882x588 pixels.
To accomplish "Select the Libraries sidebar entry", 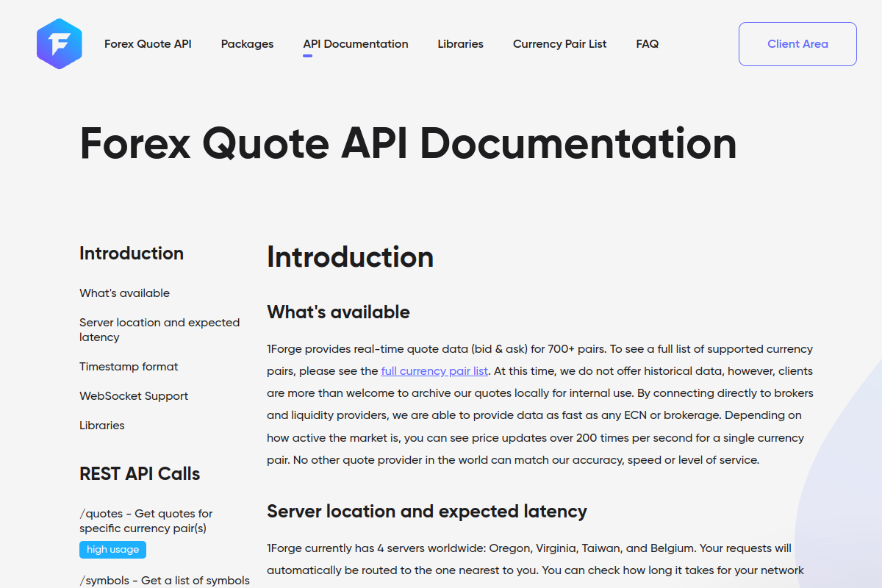I will pos(102,426).
